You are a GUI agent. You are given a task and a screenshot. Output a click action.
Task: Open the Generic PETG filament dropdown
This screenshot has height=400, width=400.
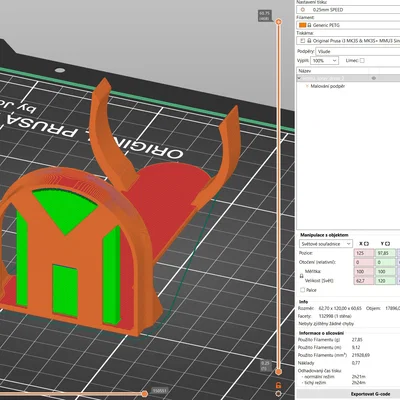(348, 25)
